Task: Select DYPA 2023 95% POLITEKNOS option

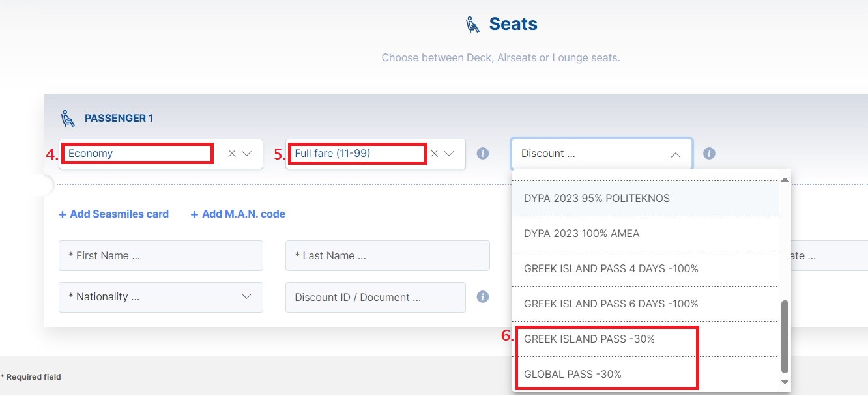Action: 645,198
